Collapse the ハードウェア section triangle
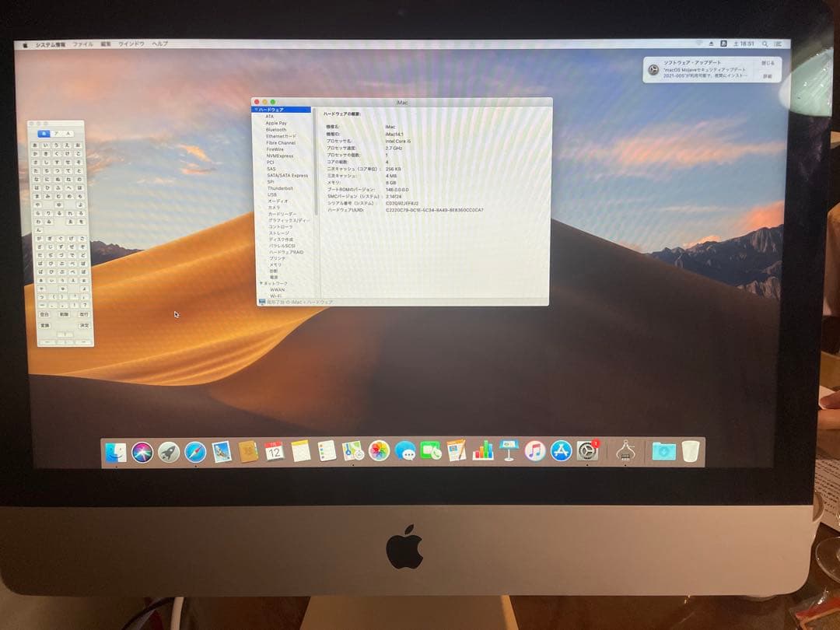 257,110
